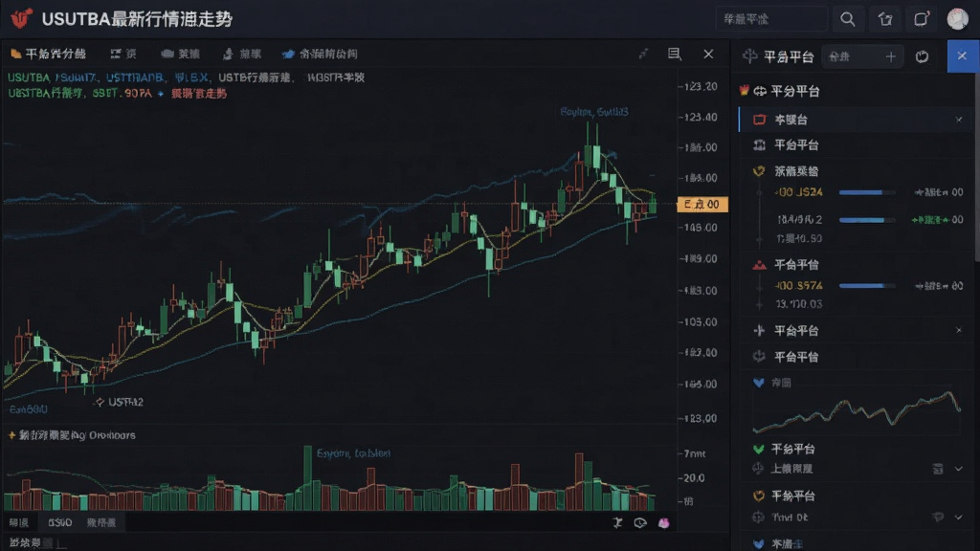Screen dimensions: 980x551
Task: Click the 13.170.03 value
Action: (x=799, y=304)
